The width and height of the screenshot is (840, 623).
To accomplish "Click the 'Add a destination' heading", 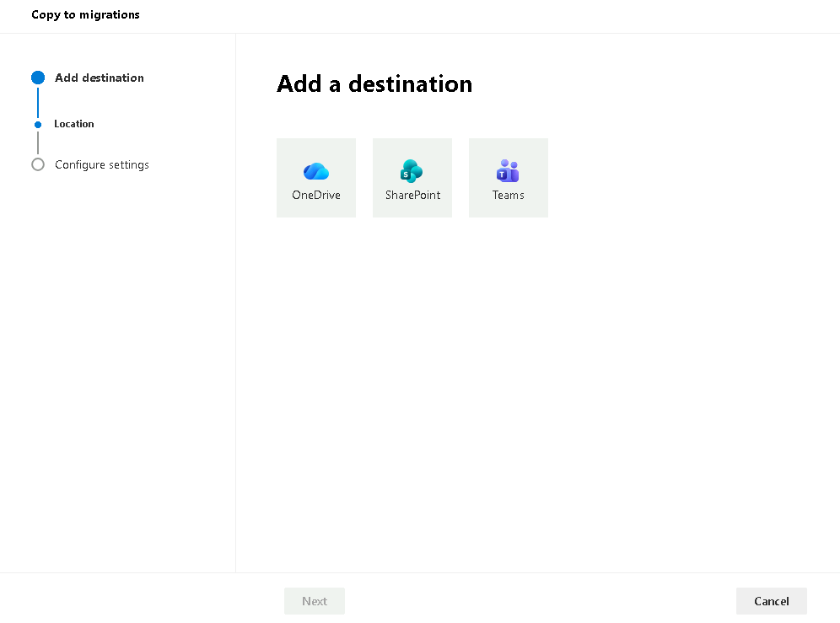I will click(374, 84).
